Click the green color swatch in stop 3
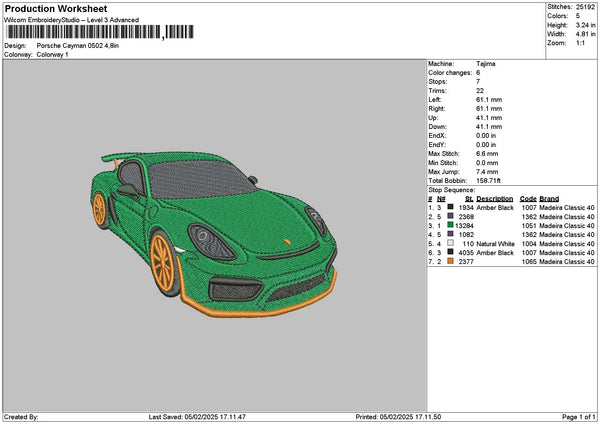 [x=450, y=225]
